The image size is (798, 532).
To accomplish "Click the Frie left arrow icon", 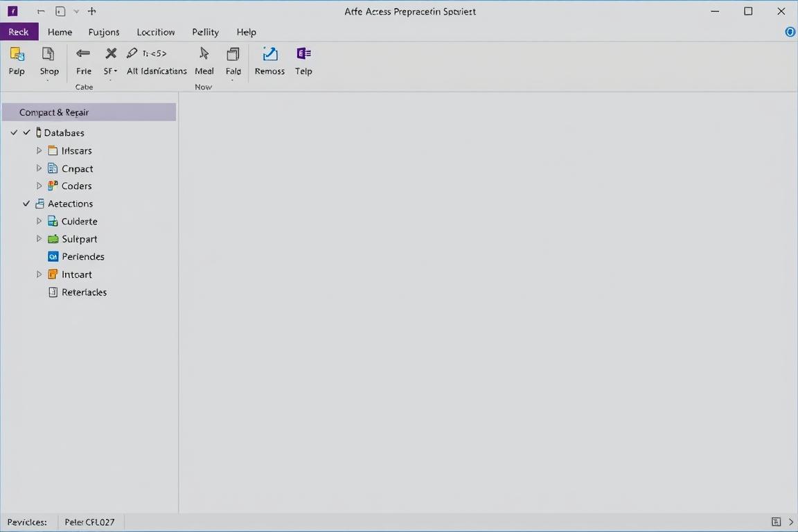I will click(x=83, y=53).
